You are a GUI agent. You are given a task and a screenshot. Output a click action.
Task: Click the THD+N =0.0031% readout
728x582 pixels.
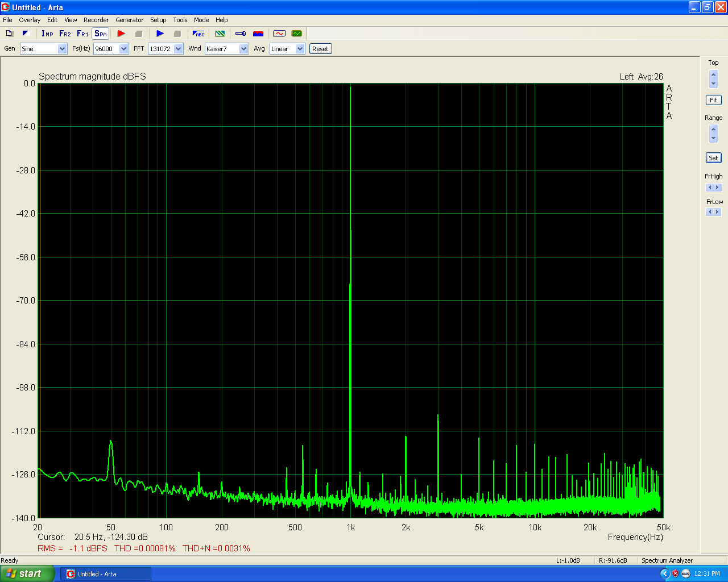tap(216, 548)
